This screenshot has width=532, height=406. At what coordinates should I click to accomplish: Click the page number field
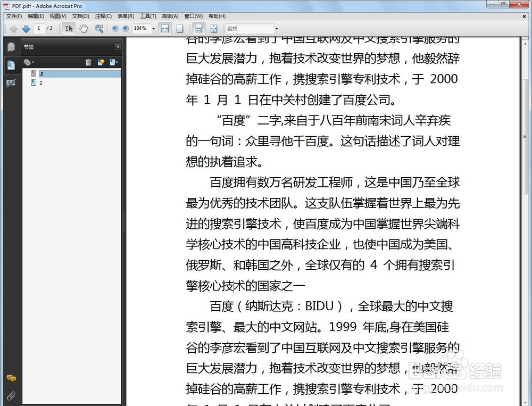tap(39, 29)
